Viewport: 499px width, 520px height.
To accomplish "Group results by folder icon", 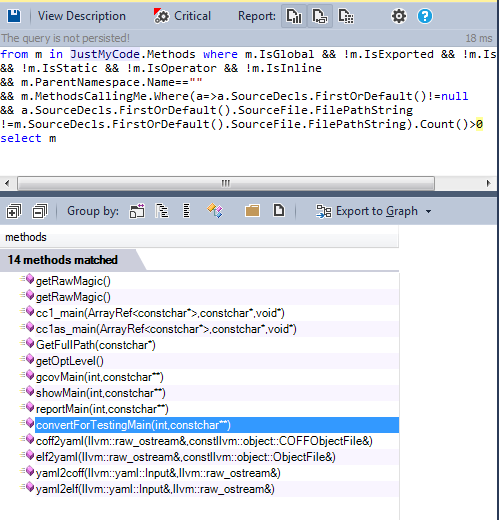I will [252, 211].
